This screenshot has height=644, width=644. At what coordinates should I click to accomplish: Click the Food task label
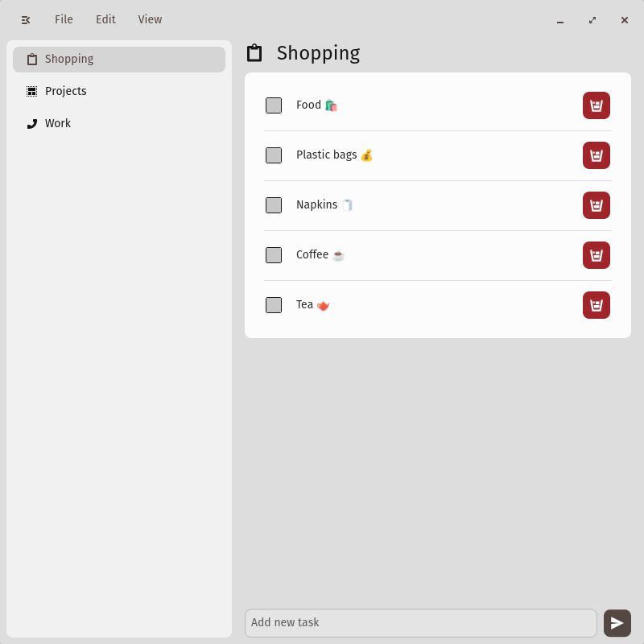[x=316, y=105]
